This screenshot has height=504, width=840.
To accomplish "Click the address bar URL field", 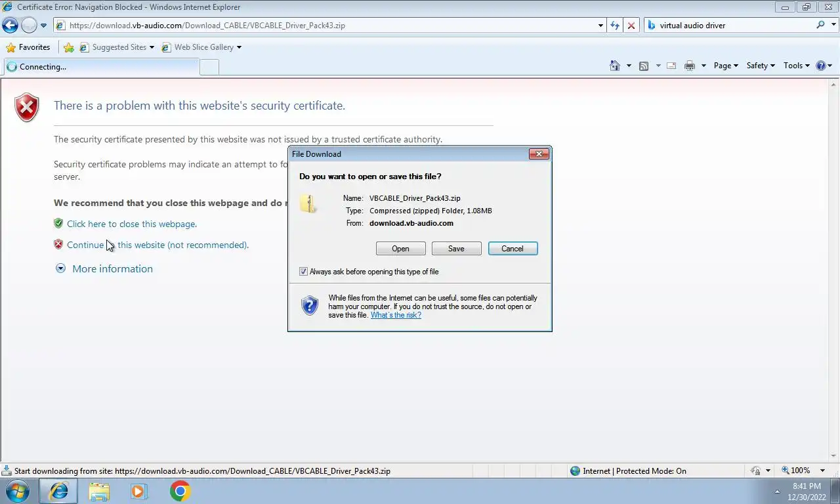I will (325, 26).
